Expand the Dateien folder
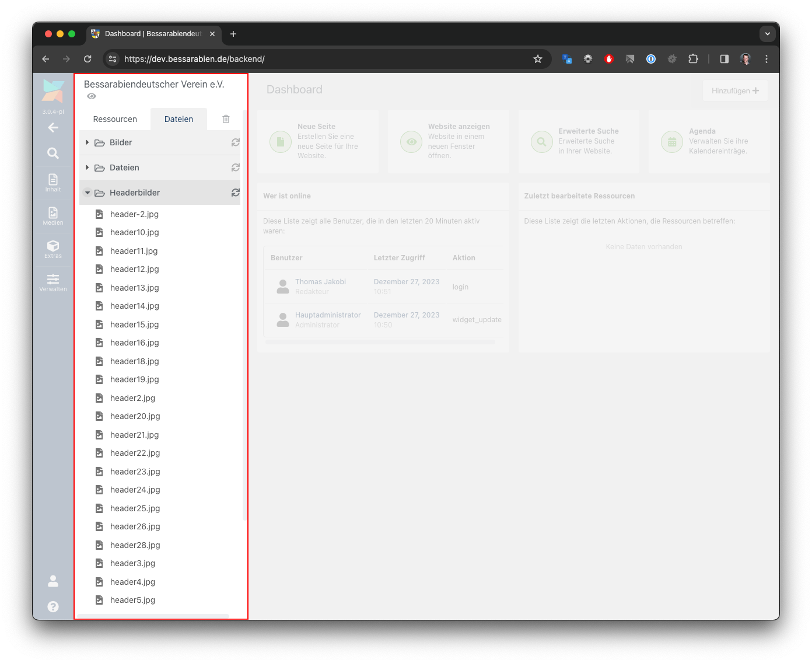This screenshot has width=812, height=663. (x=87, y=168)
